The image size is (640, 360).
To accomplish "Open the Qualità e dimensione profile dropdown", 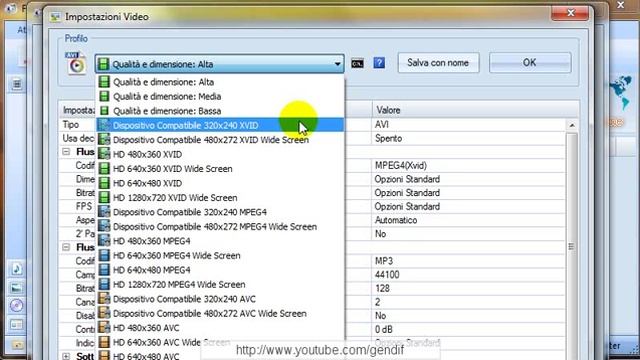I will point(220,64).
